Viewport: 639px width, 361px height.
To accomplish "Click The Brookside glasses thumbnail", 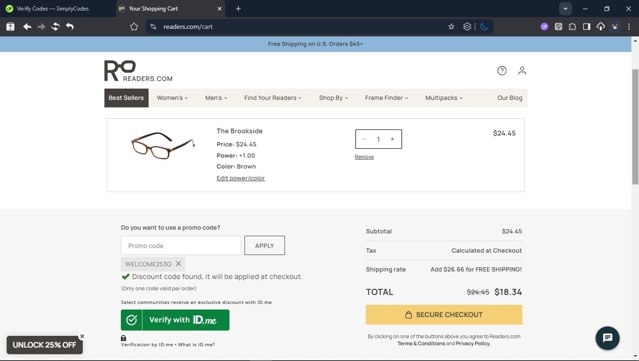I will click(163, 145).
